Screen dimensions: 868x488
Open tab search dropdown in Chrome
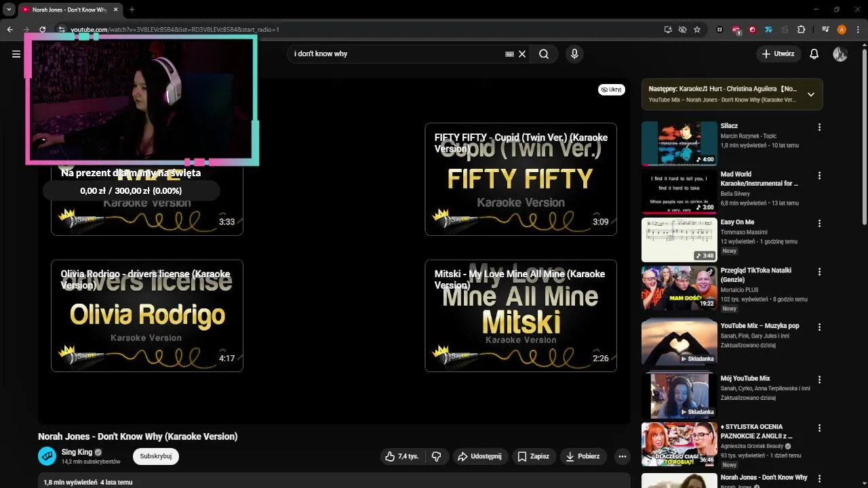[9, 9]
